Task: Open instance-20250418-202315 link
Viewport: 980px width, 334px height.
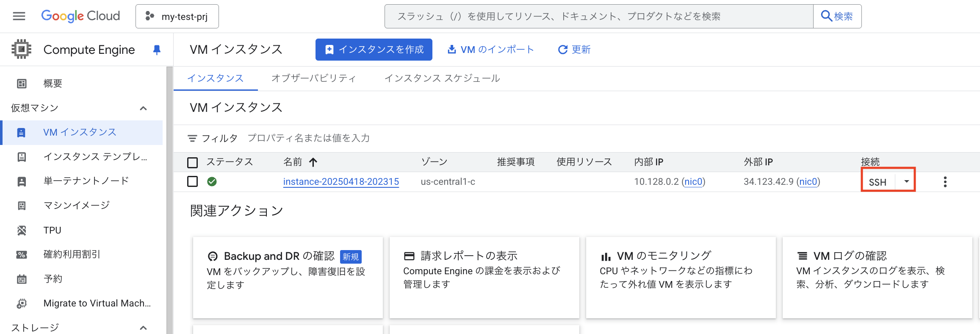Action: click(341, 182)
